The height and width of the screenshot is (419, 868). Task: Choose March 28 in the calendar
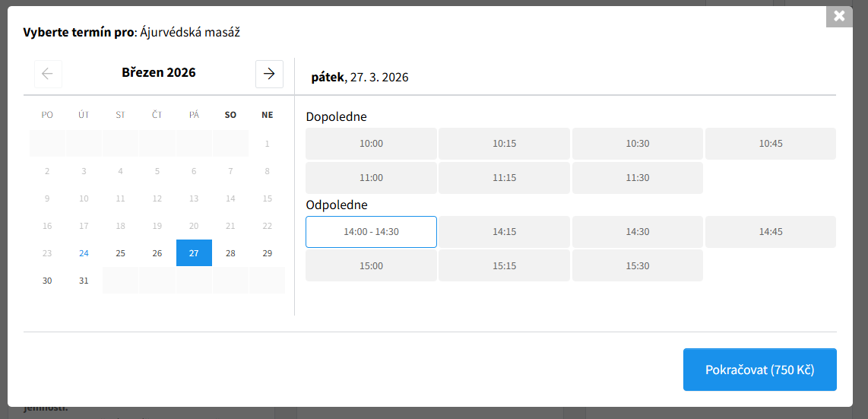click(x=230, y=253)
